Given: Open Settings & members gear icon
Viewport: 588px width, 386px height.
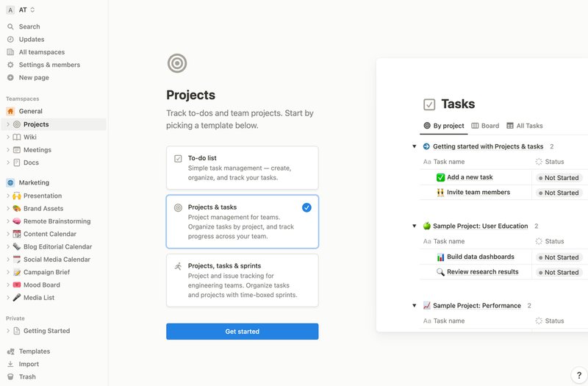Looking at the screenshot, I should pos(10,65).
